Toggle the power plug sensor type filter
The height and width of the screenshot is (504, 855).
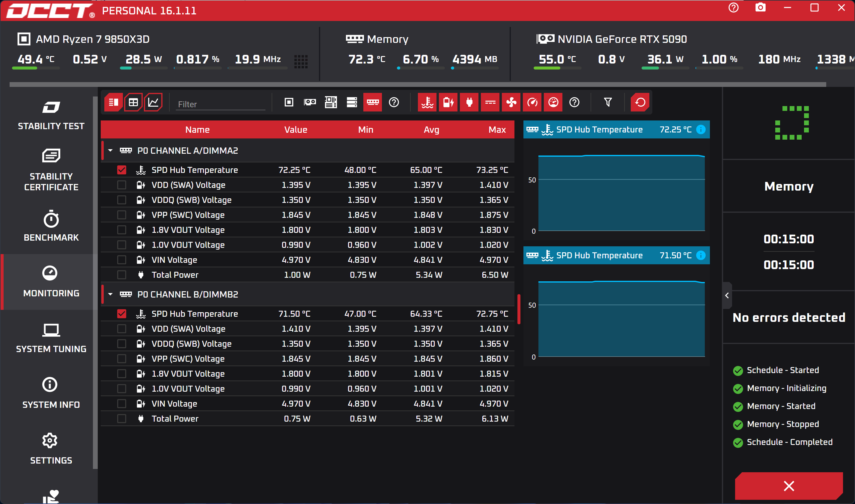pos(469,102)
